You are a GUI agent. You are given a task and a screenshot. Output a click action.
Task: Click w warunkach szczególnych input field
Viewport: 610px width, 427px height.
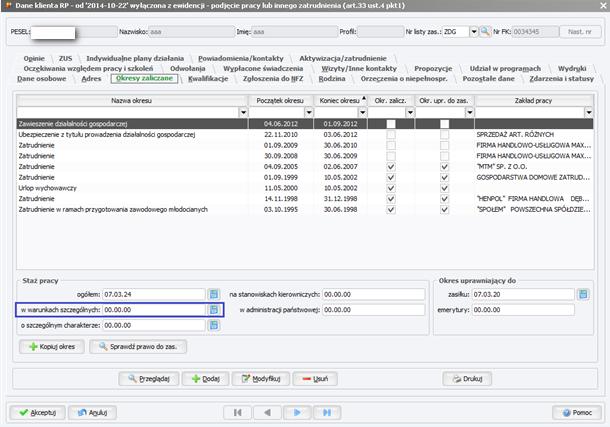pos(154,310)
